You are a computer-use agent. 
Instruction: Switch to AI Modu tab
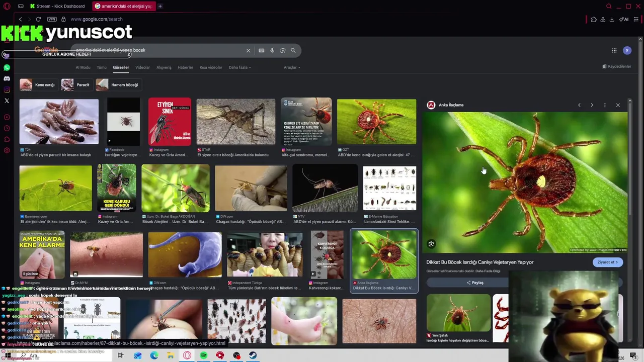(x=83, y=67)
